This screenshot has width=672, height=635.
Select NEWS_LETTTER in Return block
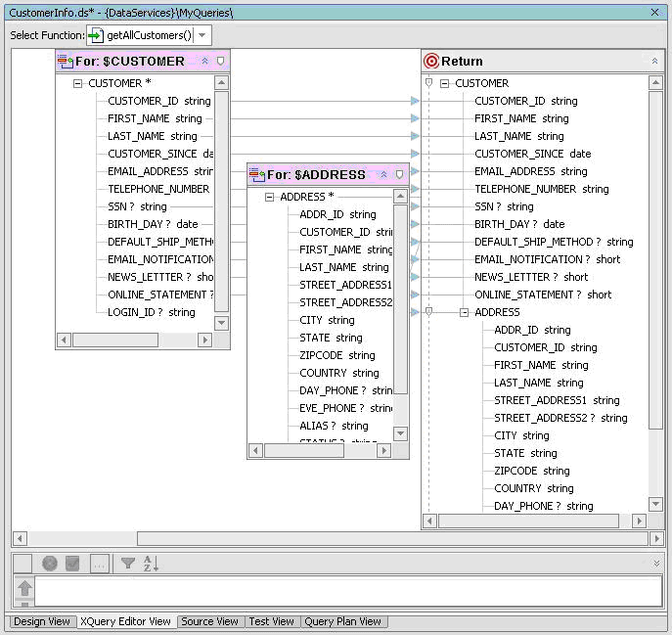pyautogui.click(x=531, y=277)
